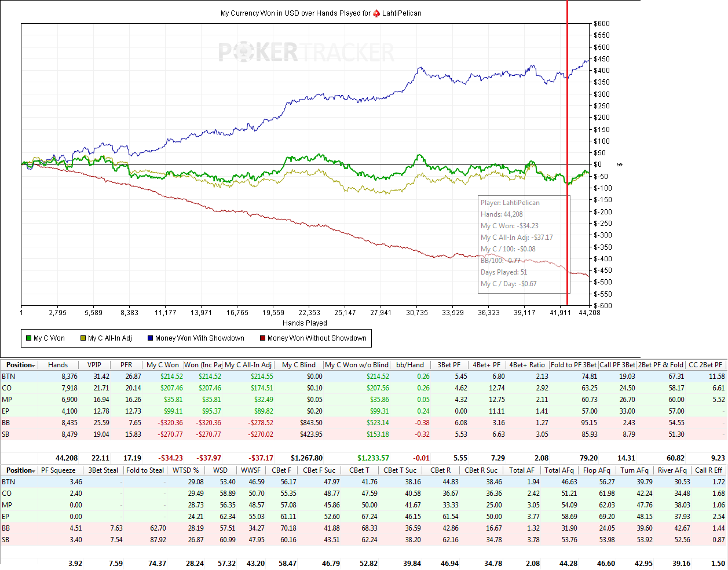This screenshot has width=728, height=570.
Task: Sort by the WWSF column header
Action: 251,470
